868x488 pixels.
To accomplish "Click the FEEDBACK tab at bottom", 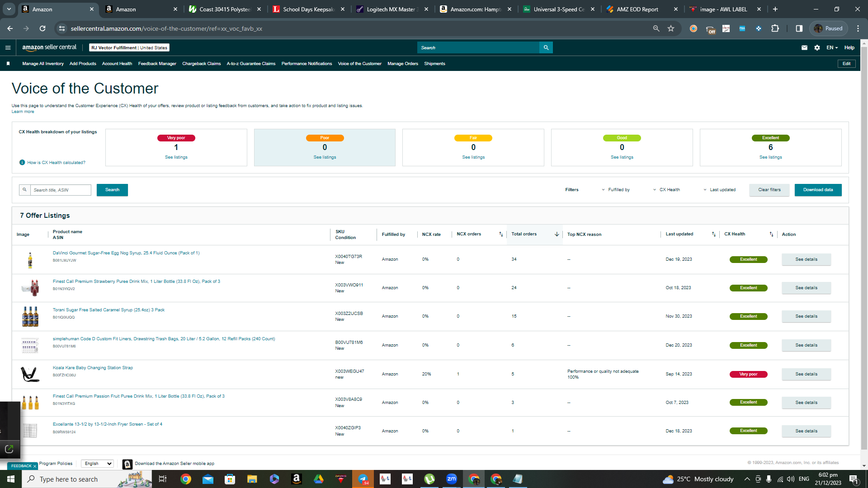I will coord(22,466).
